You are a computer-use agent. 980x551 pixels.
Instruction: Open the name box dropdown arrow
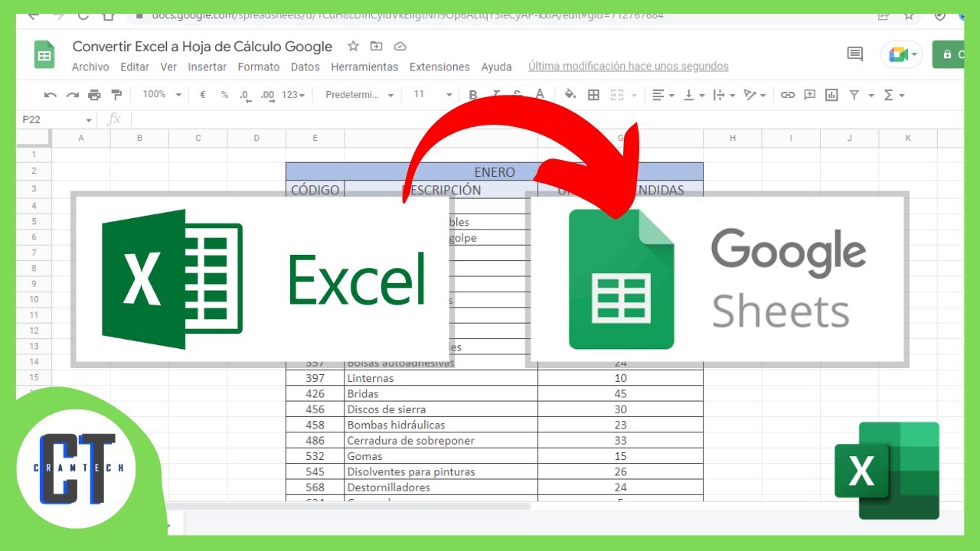click(89, 120)
